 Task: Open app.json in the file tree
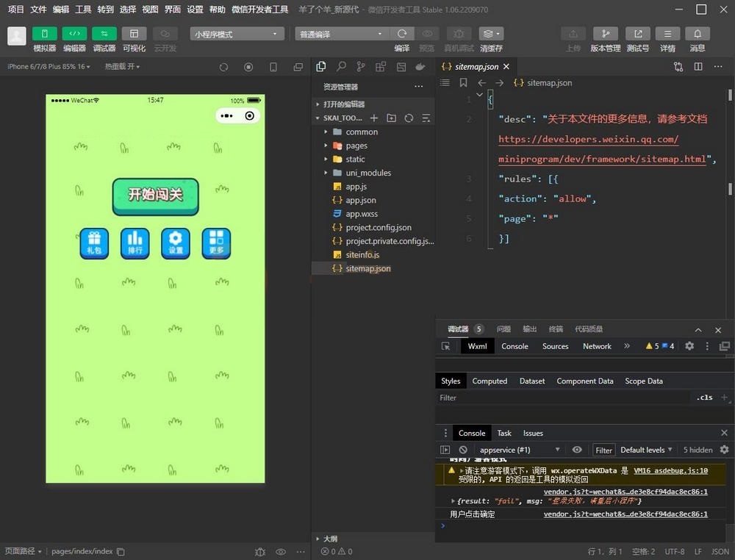tap(373, 200)
